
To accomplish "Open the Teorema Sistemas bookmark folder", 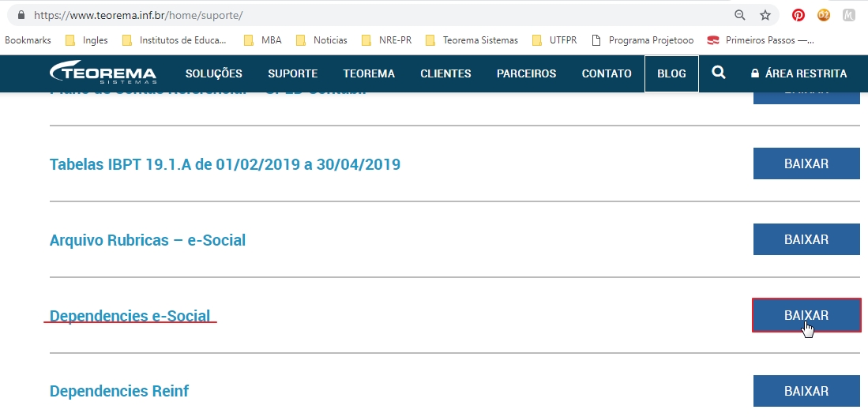I will coord(472,39).
